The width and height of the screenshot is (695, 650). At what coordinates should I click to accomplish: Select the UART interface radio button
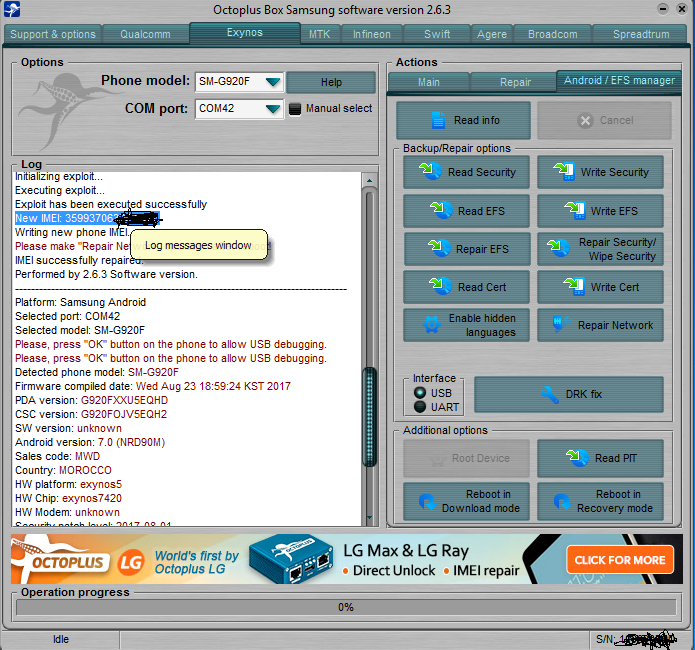coord(419,407)
